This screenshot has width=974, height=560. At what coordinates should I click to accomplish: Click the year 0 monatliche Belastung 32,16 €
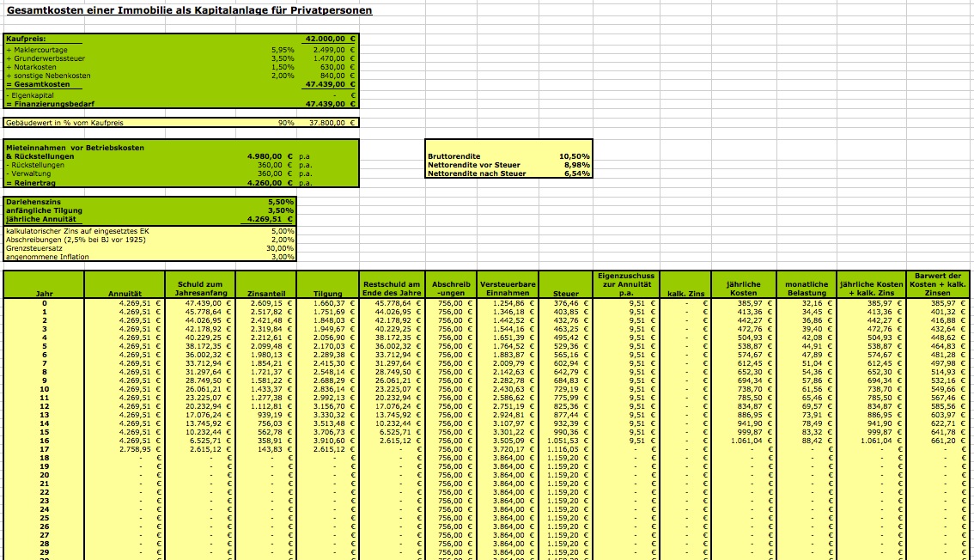(816, 303)
